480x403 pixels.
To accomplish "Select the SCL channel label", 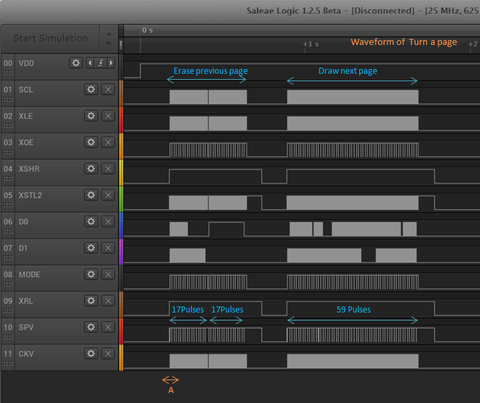I will click(x=26, y=90).
